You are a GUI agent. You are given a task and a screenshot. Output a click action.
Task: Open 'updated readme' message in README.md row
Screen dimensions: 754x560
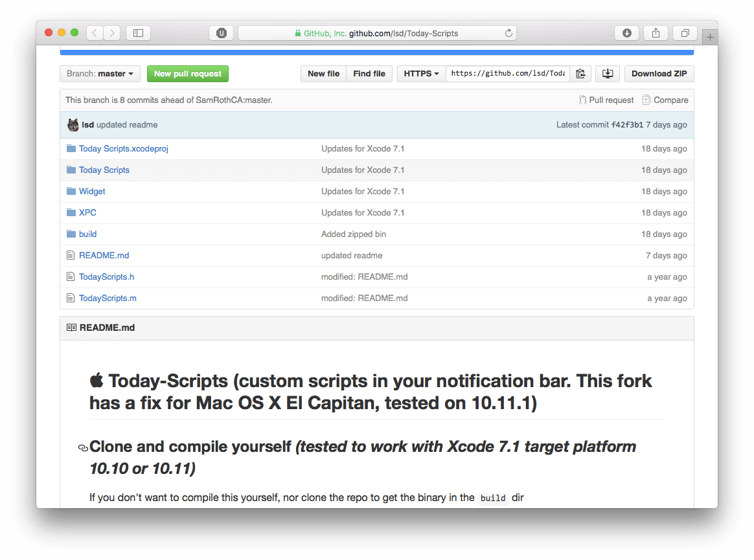[352, 255]
